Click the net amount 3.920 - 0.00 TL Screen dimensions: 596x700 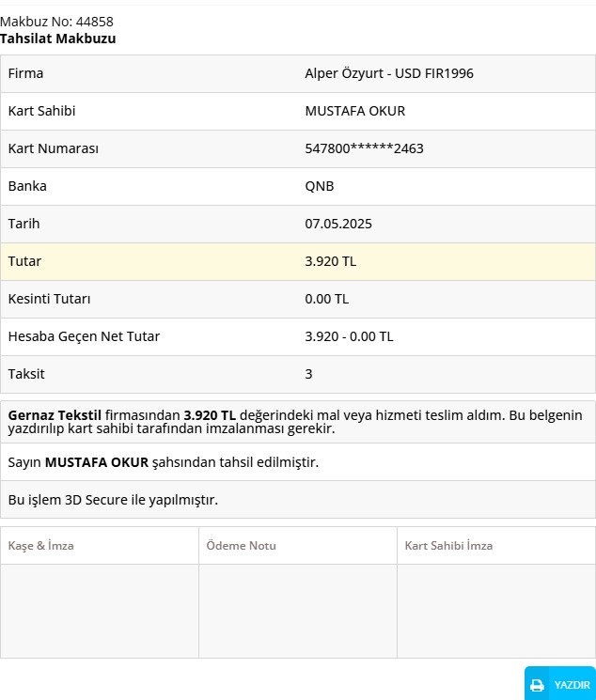(x=349, y=336)
